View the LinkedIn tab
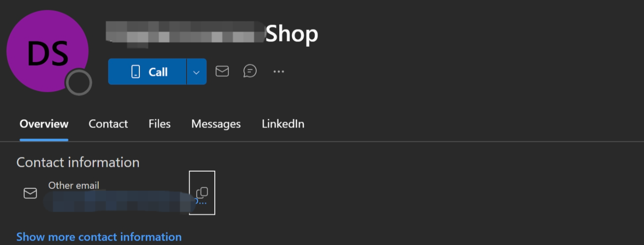644x245 pixels. coord(283,124)
